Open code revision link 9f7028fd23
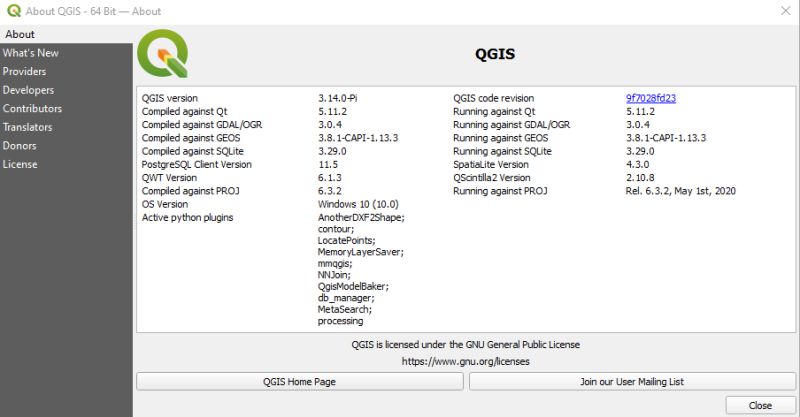This screenshot has height=417, width=800. click(x=651, y=98)
